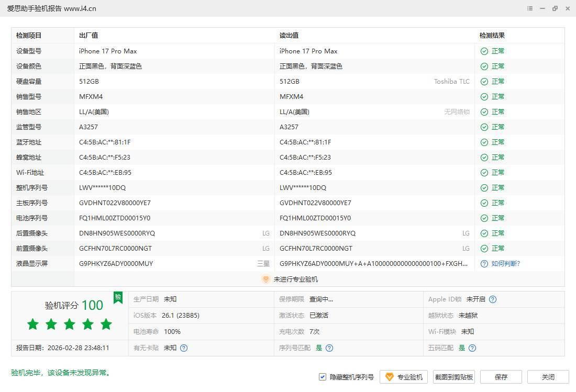576x392 pixels.
Task: Click help icon beside 五码匹配
Action: (x=472, y=348)
